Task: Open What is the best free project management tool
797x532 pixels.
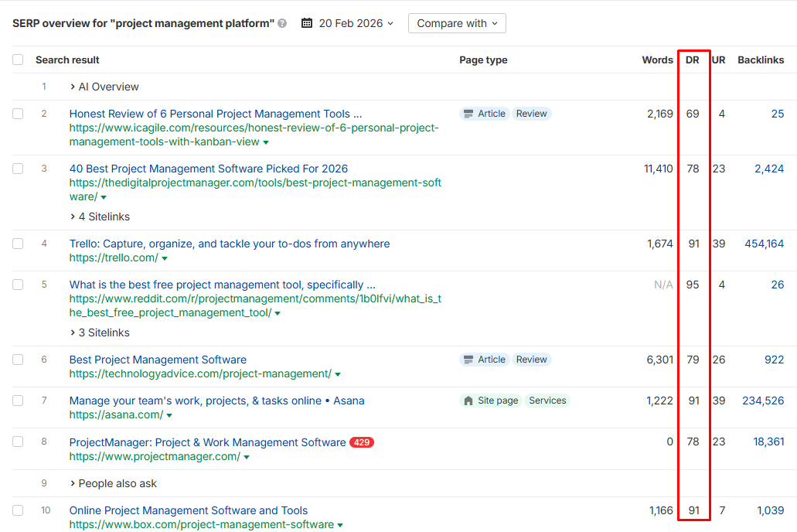Action: [x=222, y=285]
